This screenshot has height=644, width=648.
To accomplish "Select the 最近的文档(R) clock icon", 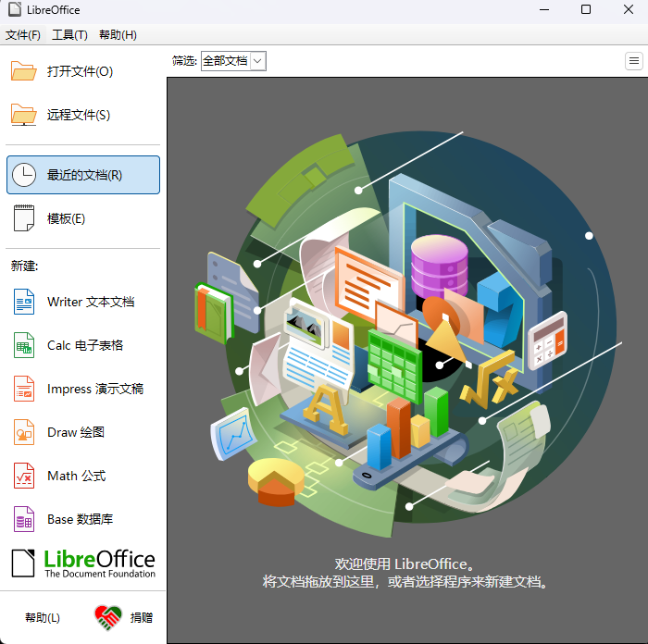I will (x=24, y=175).
